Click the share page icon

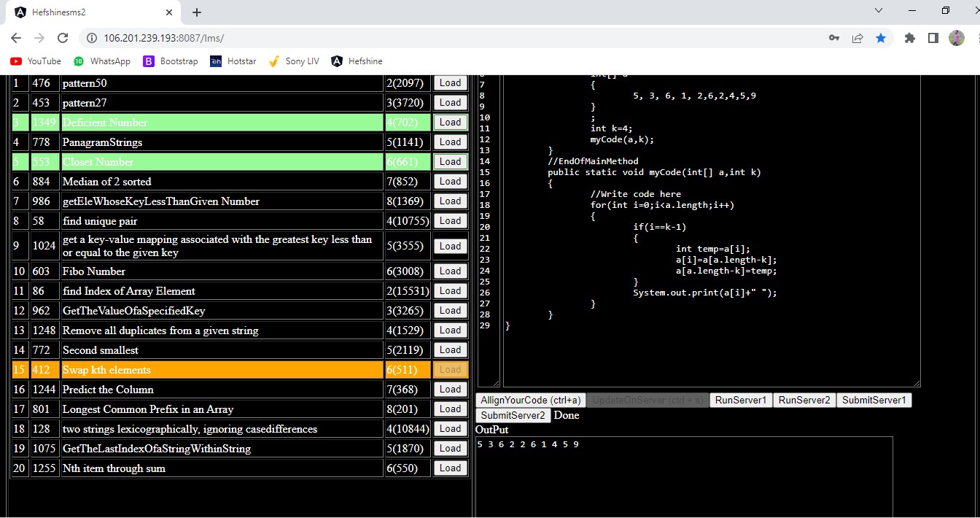click(x=857, y=38)
